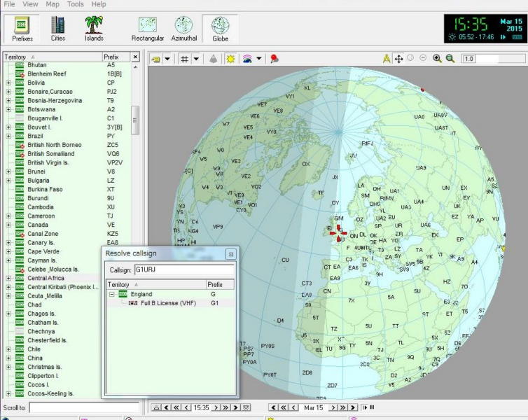Choose the Rectangular map projection

click(147, 28)
